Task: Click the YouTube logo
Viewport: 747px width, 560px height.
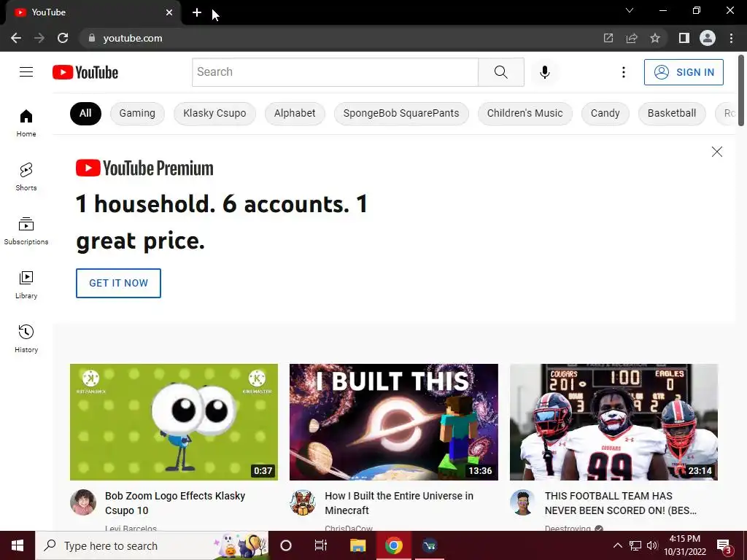Action: pyautogui.click(x=85, y=72)
